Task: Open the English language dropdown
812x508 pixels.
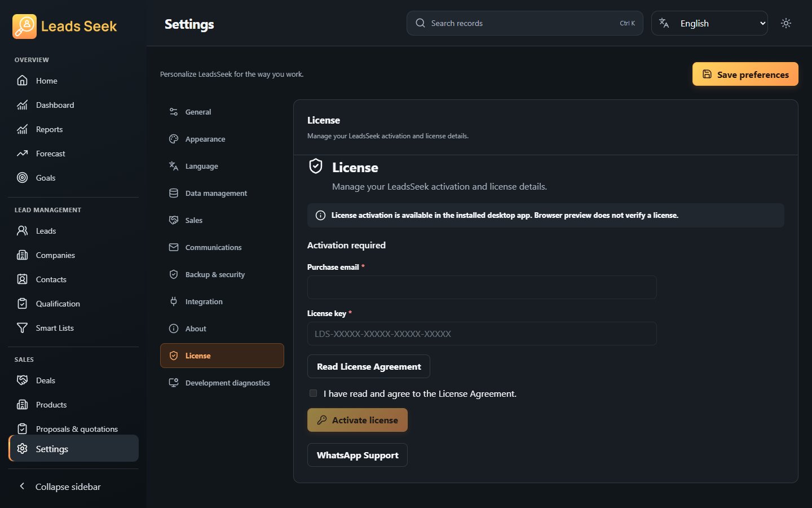Action: (x=709, y=23)
